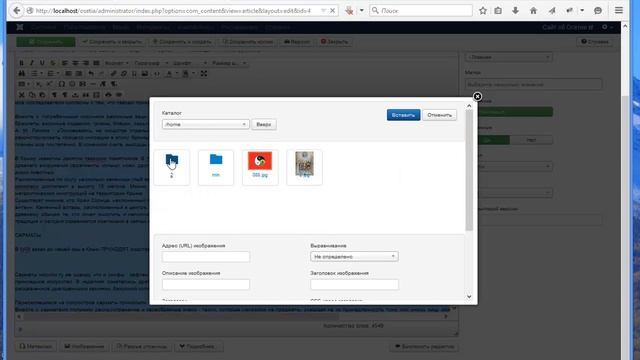Open the Размер font size dropdown

coord(229,63)
